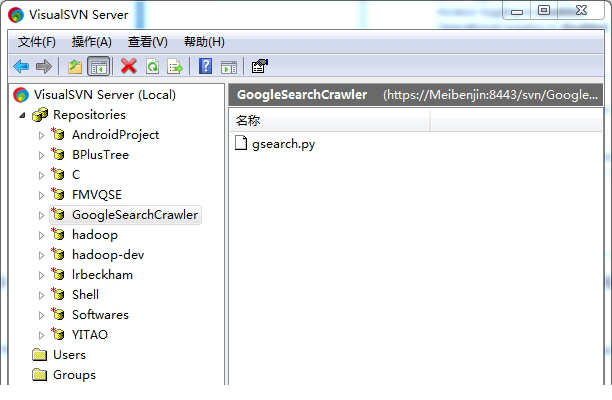This screenshot has height=400, width=612.
Task: Click the GoogleSearchCrawler title in header bar
Action: 302,95
